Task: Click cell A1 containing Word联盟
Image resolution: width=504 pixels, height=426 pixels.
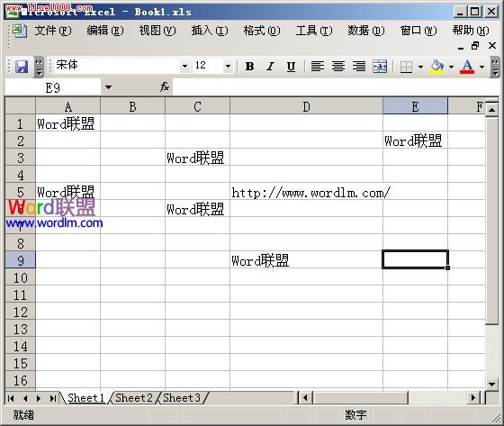Action: click(x=67, y=123)
